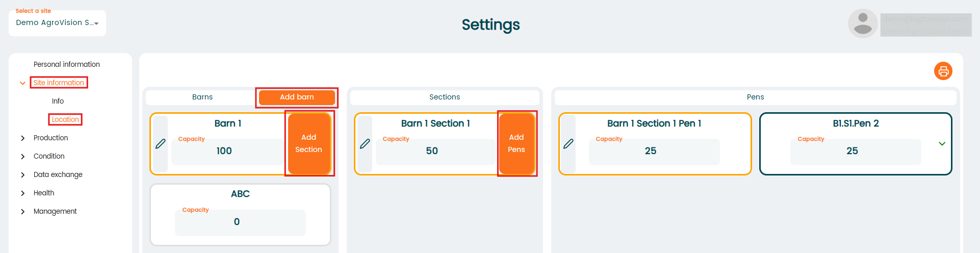
Task: Click the orange print icon
Action: [943, 71]
